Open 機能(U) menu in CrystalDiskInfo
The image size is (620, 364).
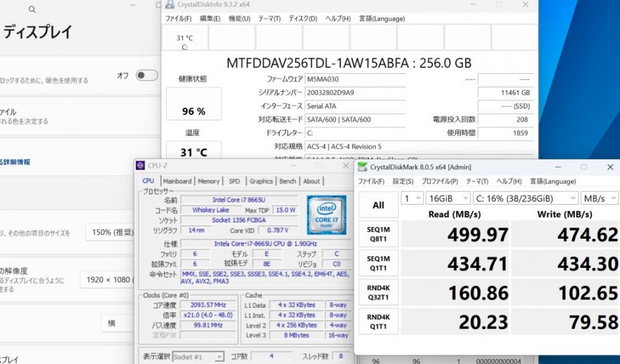[239, 19]
